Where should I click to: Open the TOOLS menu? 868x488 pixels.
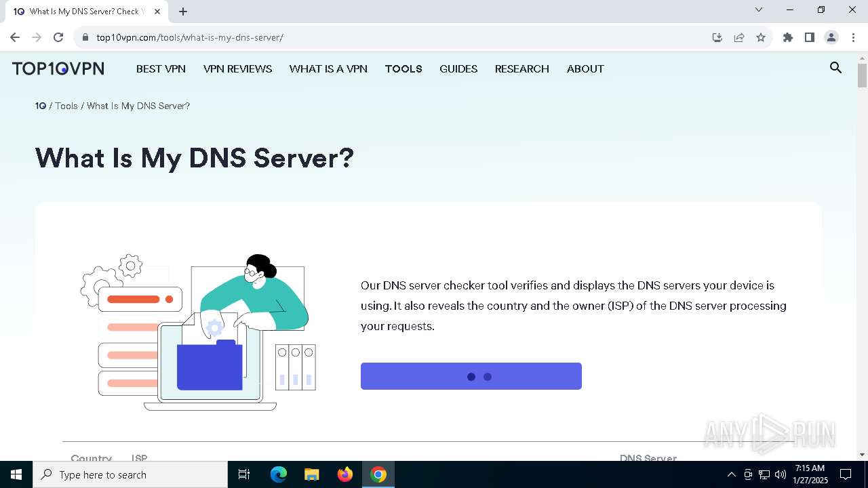click(x=403, y=68)
